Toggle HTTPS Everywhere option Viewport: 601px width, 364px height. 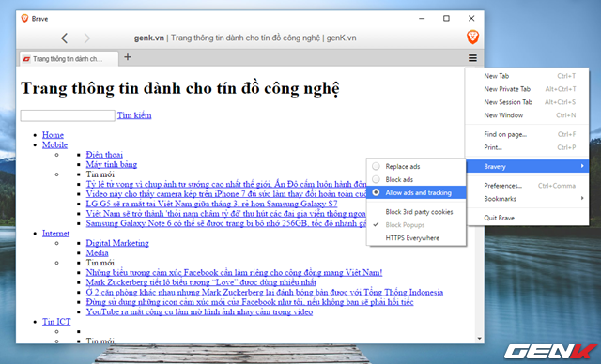[x=416, y=238]
